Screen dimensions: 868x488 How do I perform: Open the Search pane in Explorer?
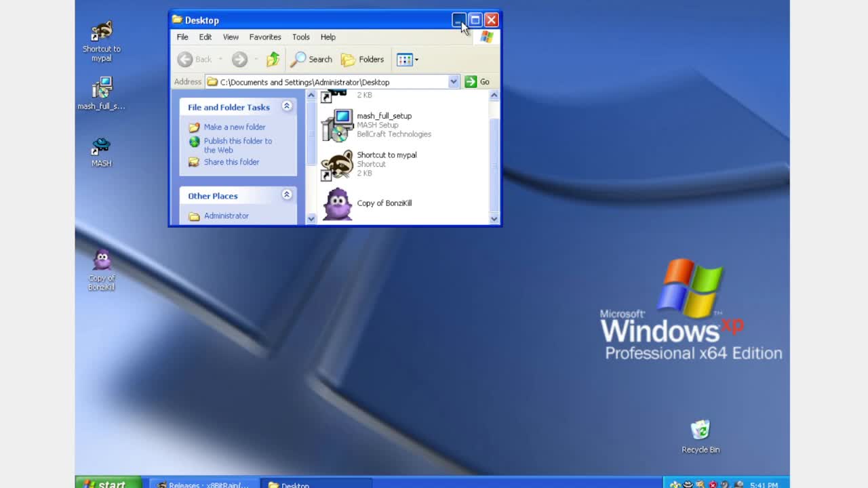(x=311, y=60)
